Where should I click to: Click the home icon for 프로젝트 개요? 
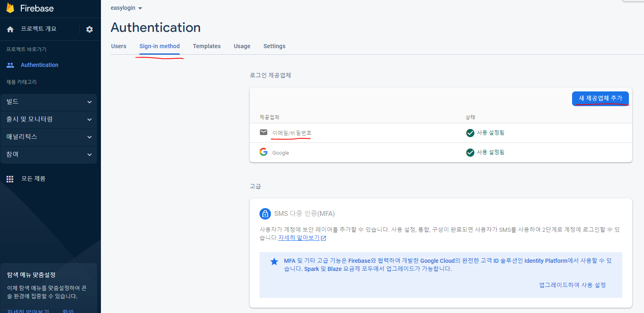[x=10, y=29]
